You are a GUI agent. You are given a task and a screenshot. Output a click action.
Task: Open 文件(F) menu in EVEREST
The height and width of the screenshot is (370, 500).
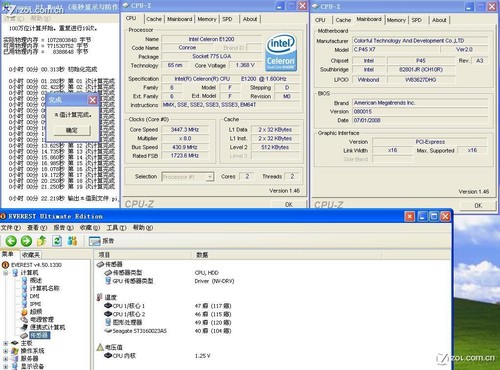11,228
